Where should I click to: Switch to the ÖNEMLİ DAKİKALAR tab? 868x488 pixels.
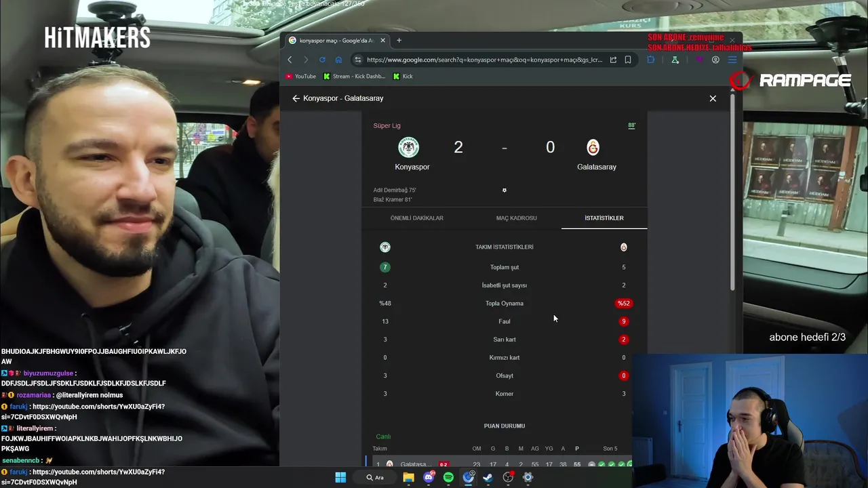click(x=417, y=218)
